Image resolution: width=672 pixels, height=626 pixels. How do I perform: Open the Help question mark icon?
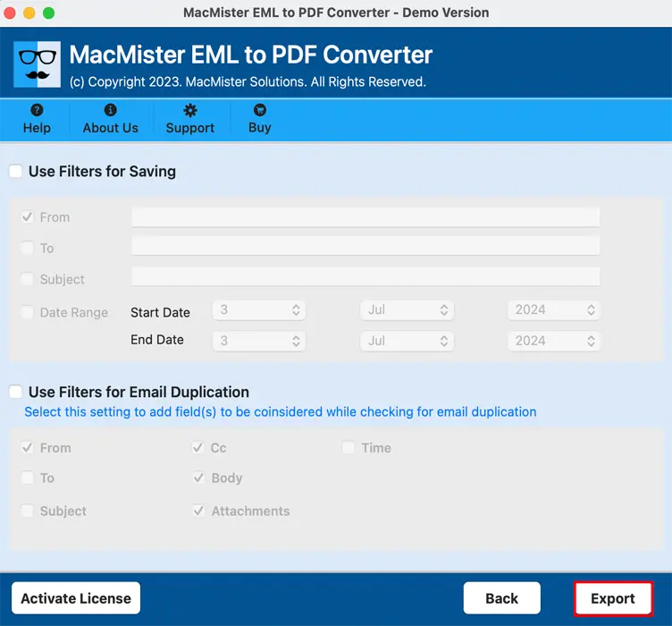coord(37,110)
